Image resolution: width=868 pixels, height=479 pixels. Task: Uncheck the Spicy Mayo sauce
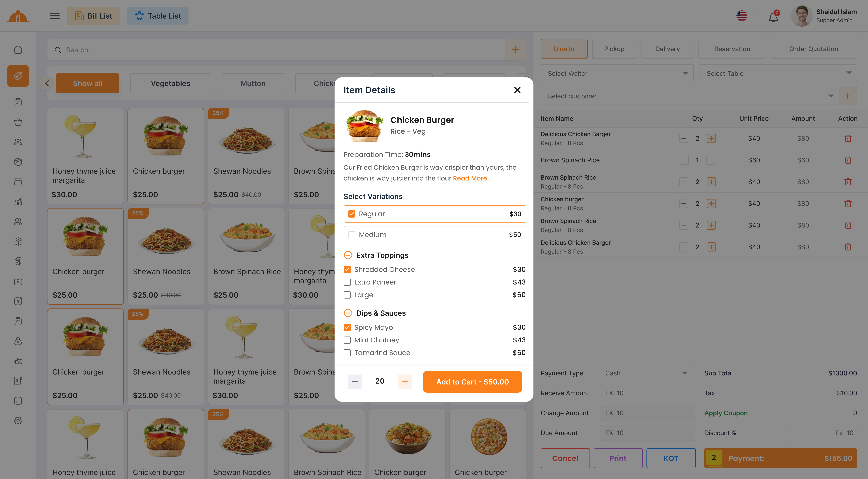click(x=347, y=327)
